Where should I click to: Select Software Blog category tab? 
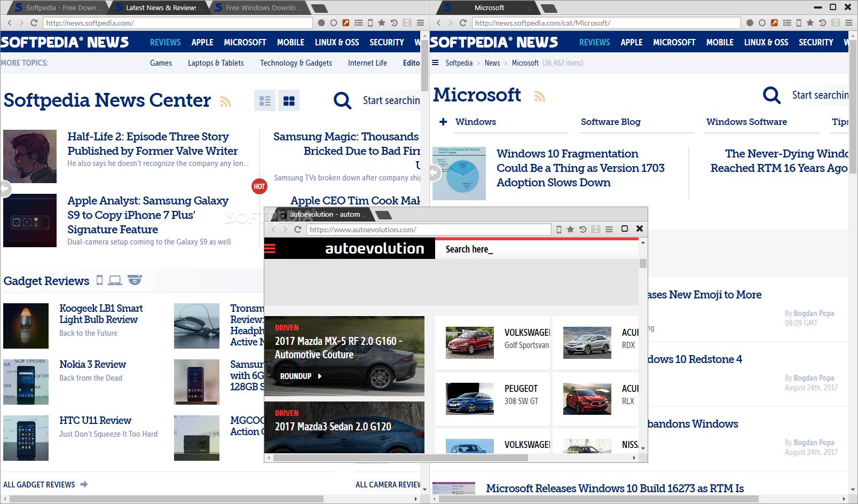click(610, 122)
